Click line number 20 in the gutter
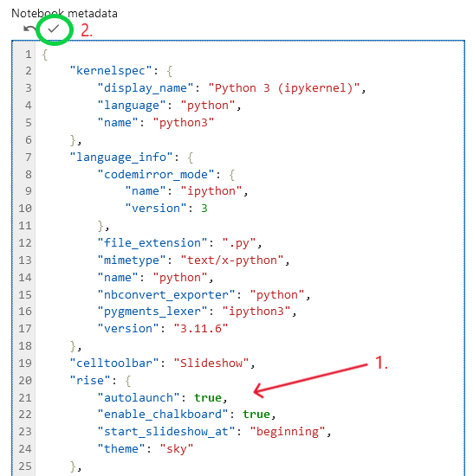This screenshot has height=476, width=473. click(x=25, y=381)
